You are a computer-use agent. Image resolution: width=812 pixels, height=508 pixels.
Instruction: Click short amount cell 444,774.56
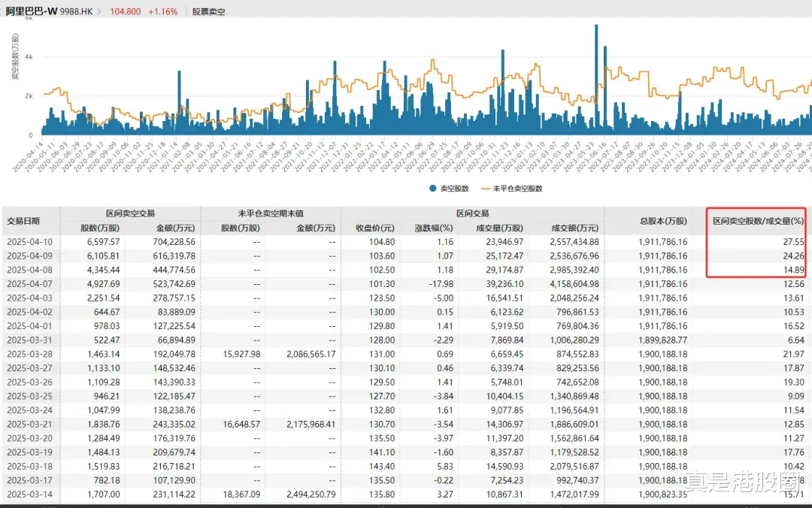(x=174, y=270)
